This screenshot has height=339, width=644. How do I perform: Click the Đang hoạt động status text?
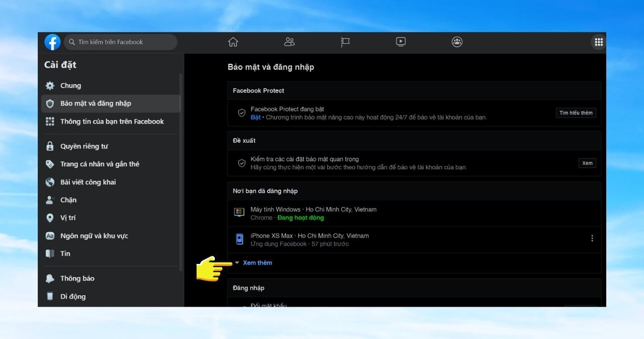[x=301, y=218]
